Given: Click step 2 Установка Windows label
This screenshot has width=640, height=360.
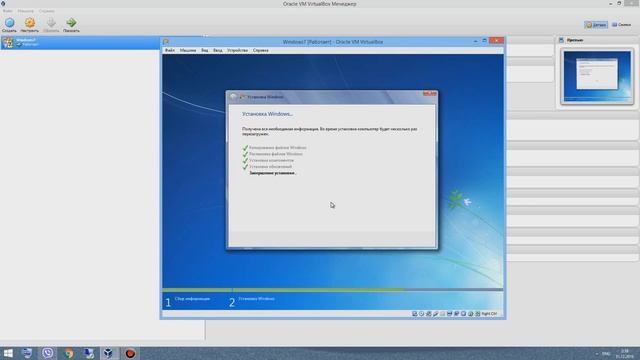Looking at the screenshot, I should tap(256, 299).
